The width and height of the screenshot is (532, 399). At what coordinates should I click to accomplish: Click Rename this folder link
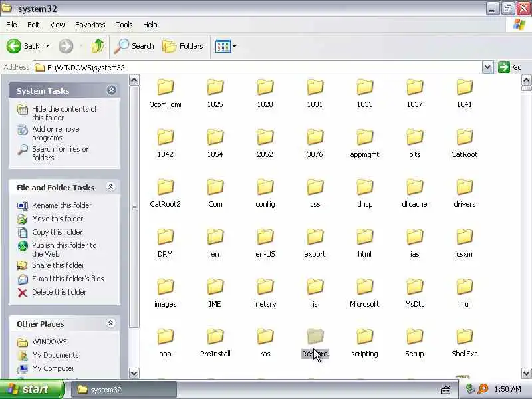[62, 205]
